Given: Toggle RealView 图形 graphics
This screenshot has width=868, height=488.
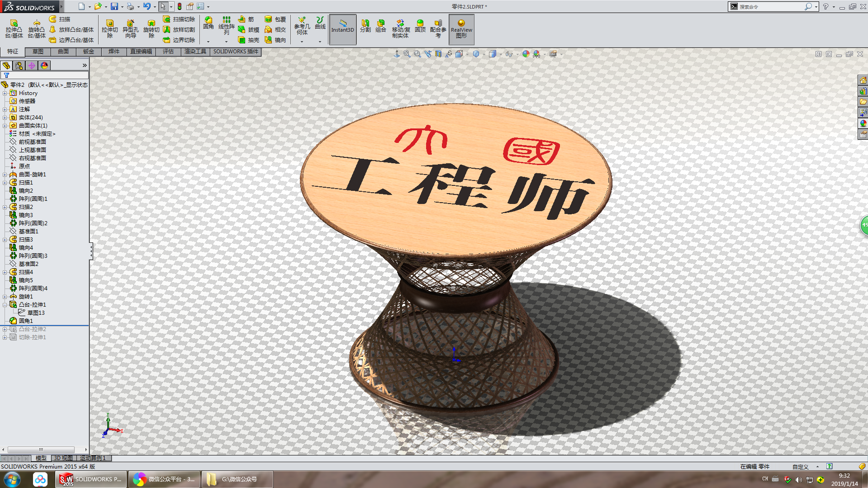Looking at the screenshot, I should click(461, 29).
